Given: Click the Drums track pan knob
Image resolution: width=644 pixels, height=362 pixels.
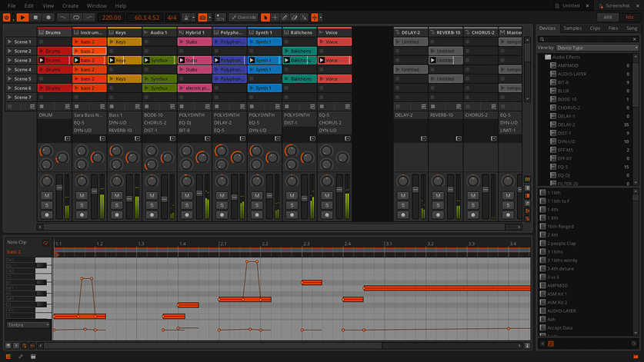Looking at the screenshot, I should click(46, 181).
